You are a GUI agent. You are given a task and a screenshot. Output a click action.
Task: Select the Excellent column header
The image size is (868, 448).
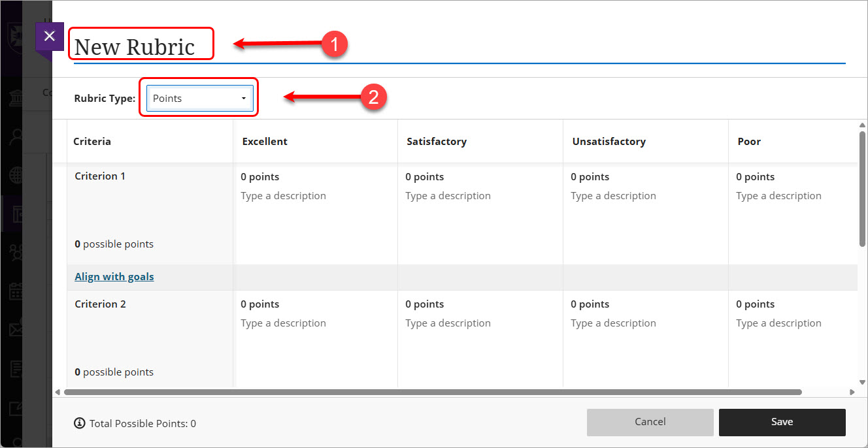point(265,141)
